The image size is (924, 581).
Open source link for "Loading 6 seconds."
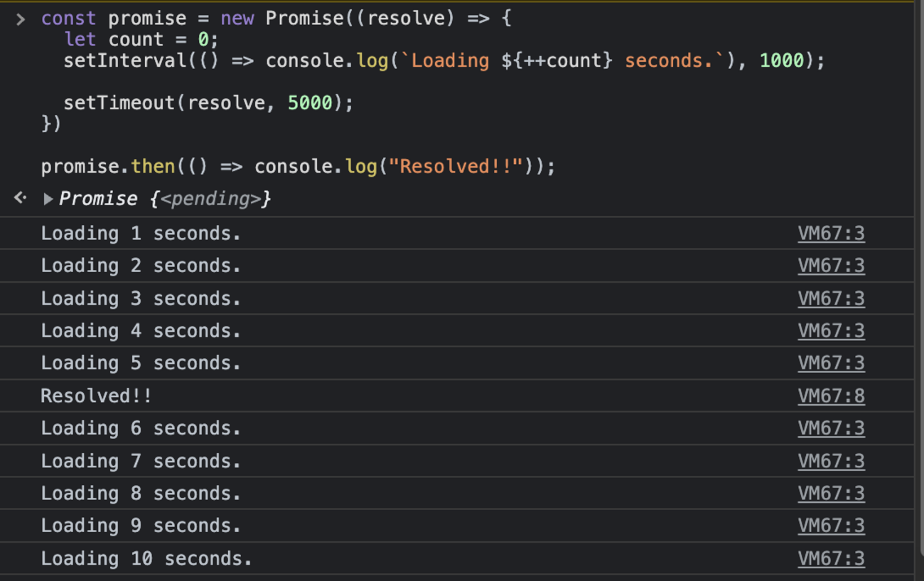click(x=831, y=428)
